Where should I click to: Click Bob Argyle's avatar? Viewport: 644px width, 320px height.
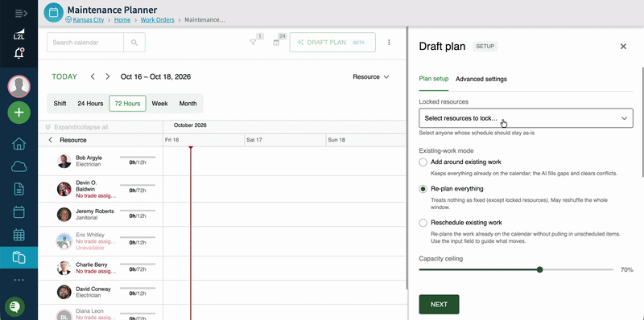(x=64, y=161)
